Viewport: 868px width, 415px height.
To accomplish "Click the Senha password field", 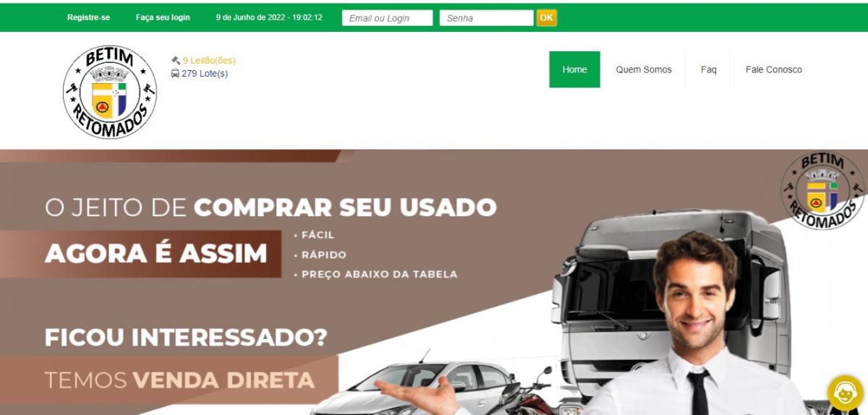I will pyautogui.click(x=486, y=18).
